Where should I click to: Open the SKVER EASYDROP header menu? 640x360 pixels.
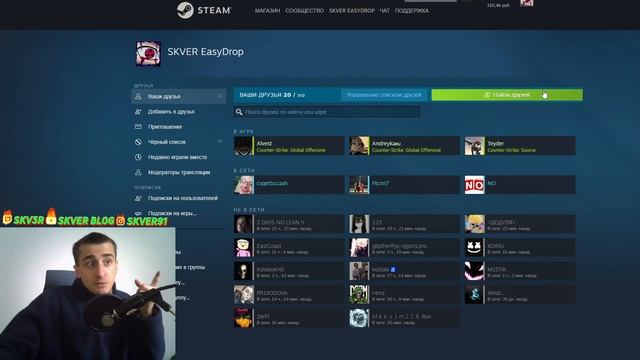(352, 11)
